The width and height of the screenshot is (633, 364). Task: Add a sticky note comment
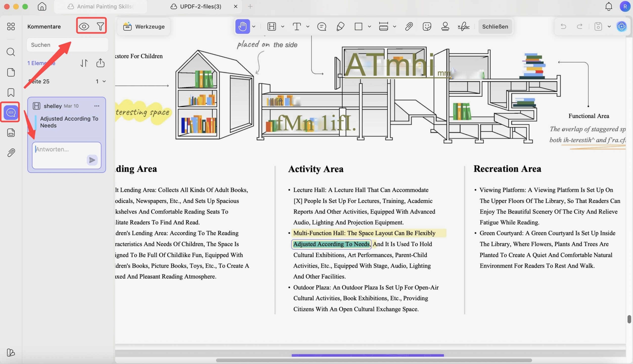322,26
